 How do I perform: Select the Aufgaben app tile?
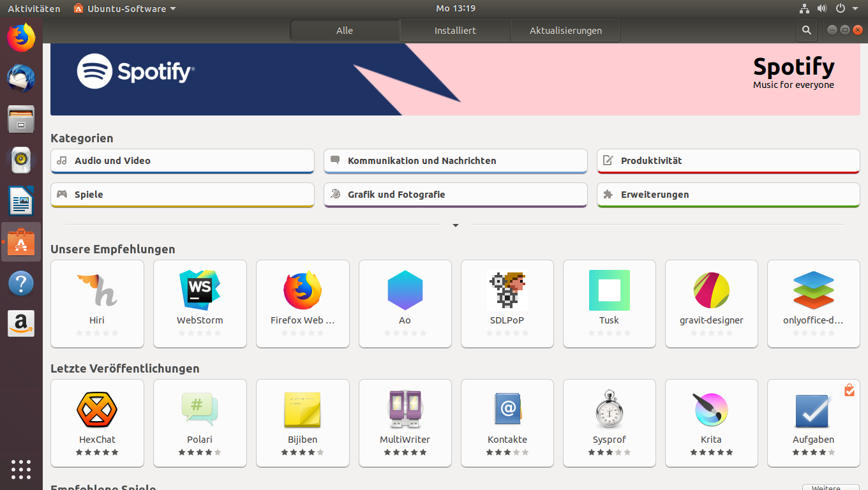pyautogui.click(x=814, y=423)
